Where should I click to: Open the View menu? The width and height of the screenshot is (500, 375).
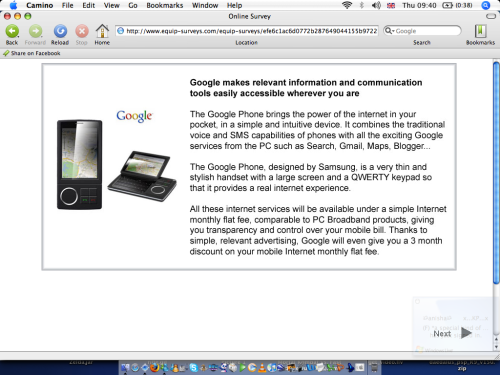point(111,5)
